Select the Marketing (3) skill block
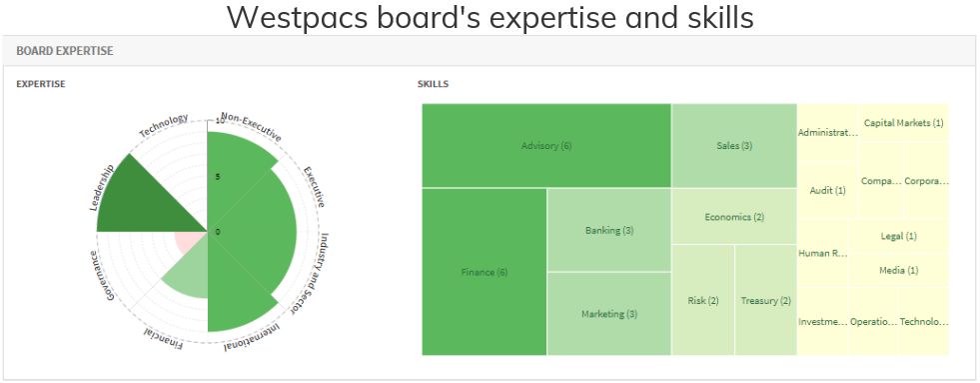Viewport: 980px width, 383px height. [609, 314]
